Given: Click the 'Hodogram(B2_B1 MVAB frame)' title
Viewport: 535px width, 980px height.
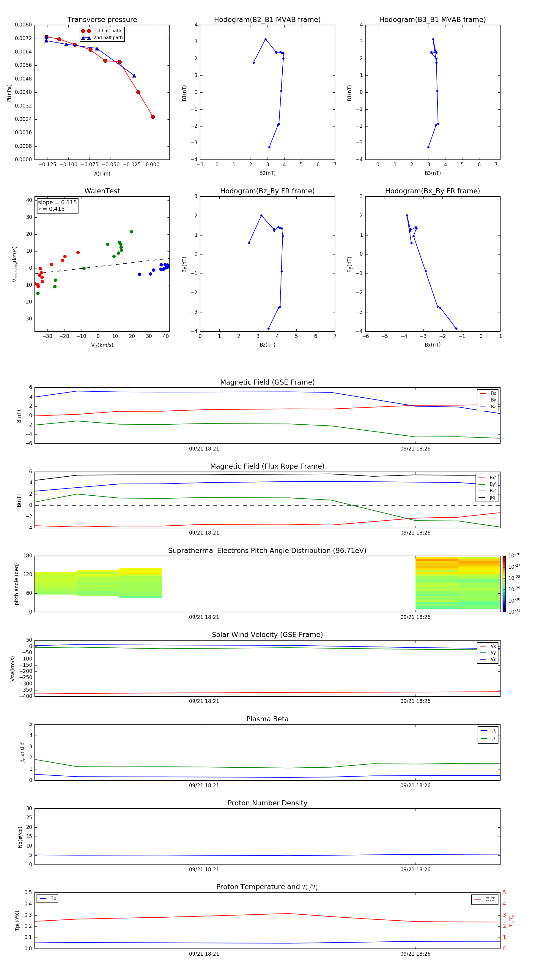Looking at the screenshot, I should (267, 20).
